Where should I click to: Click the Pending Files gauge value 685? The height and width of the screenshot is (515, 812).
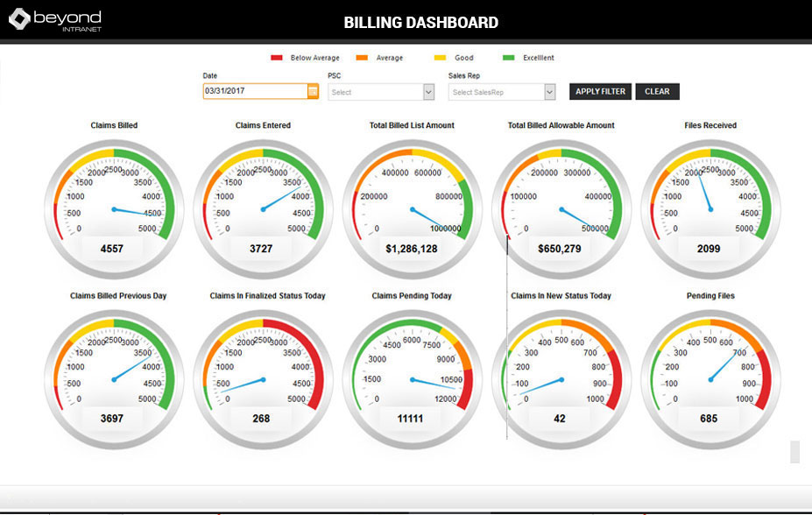[x=709, y=419]
